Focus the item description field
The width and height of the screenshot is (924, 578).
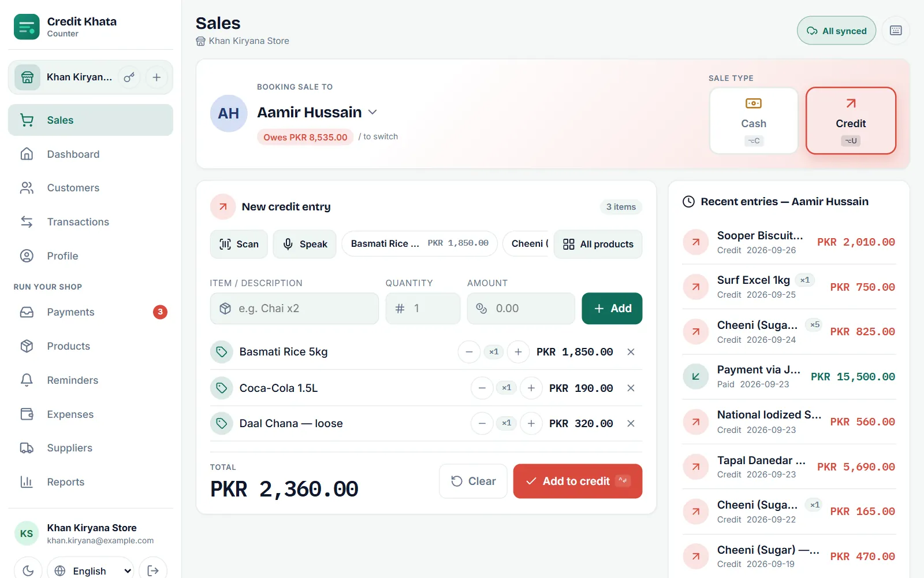click(x=295, y=309)
